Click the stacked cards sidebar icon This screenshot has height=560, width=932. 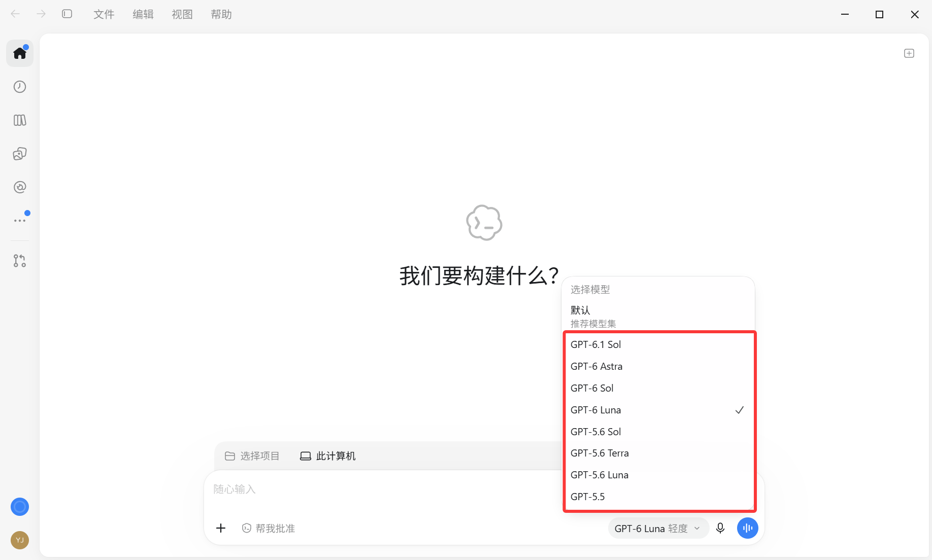pyautogui.click(x=20, y=154)
